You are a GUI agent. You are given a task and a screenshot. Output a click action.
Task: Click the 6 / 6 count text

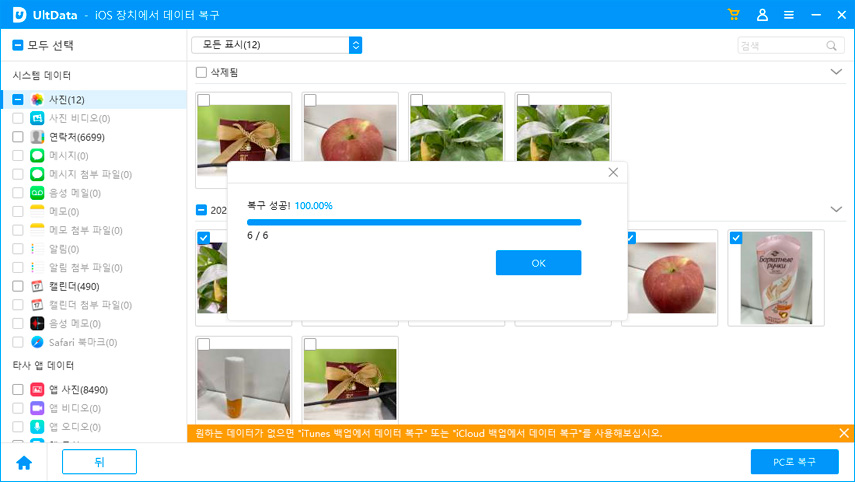257,236
